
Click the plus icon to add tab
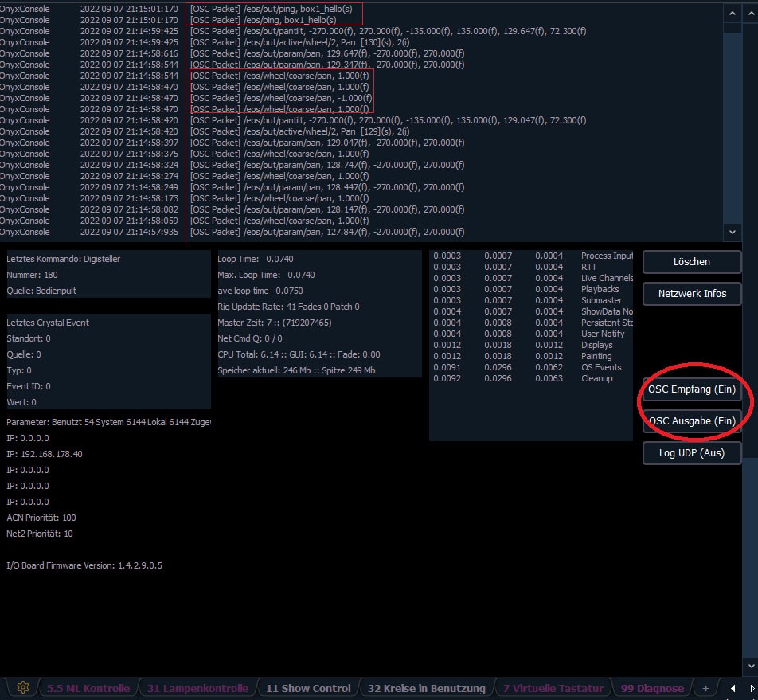click(705, 688)
